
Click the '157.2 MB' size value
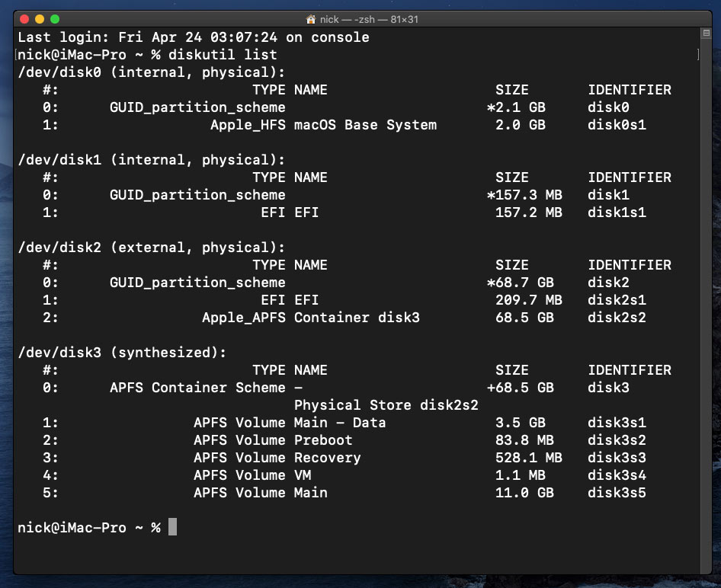click(528, 213)
